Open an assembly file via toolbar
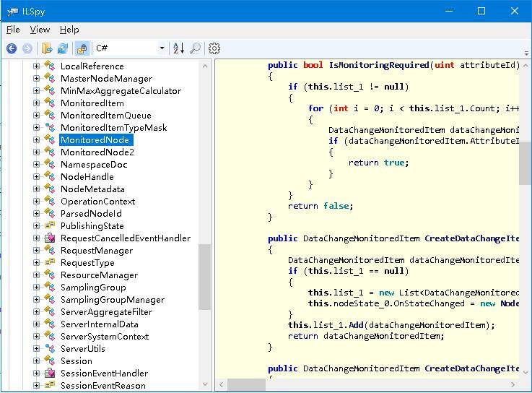532x393 pixels. tap(47, 48)
